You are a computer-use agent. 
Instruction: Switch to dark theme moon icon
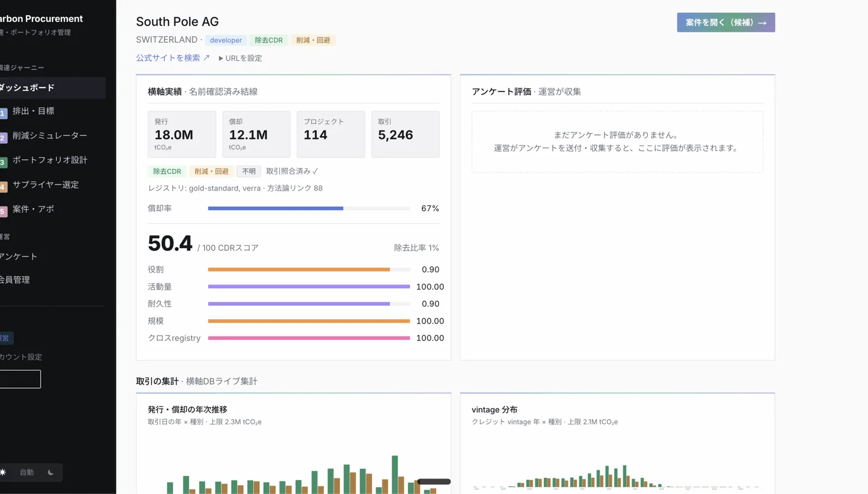tap(50, 472)
